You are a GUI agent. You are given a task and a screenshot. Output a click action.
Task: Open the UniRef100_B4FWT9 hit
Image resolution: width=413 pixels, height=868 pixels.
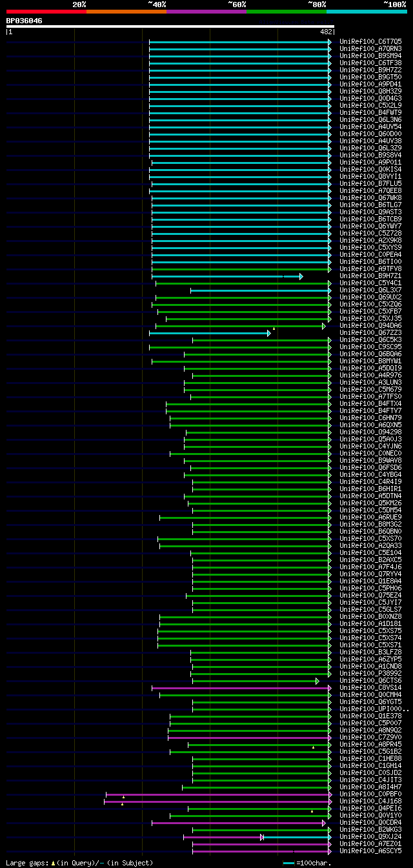[x=370, y=112]
